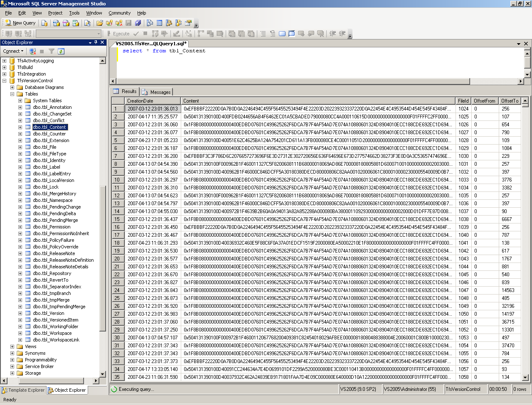The image size is (532, 405).
Task: Click the Object Explorer scrollbar up arrow
Action: point(103,61)
